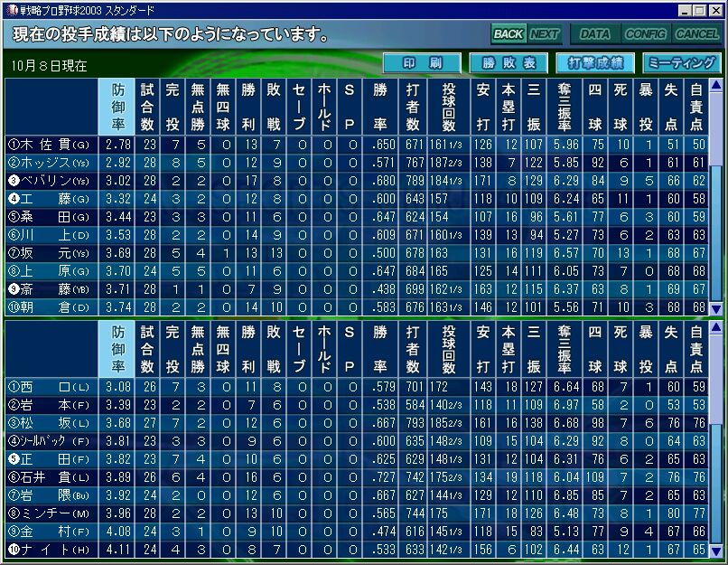Select pitcher ナイト(H) row
The width and height of the screenshot is (728, 565).
coord(357,550)
